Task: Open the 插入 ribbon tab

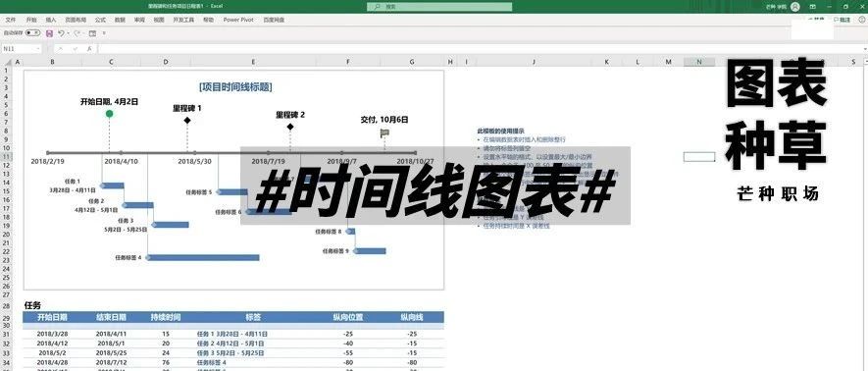Action: tap(51, 20)
